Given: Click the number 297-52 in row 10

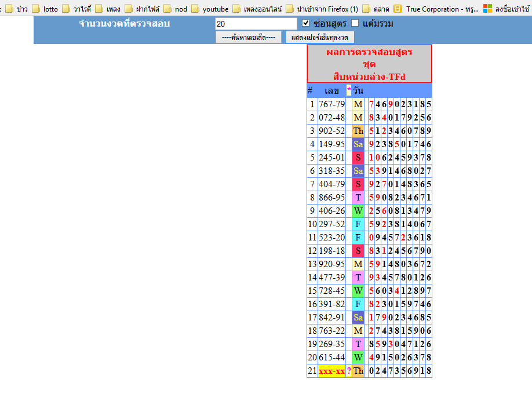Looking at the screenshot, I should (x=332, y=224).
